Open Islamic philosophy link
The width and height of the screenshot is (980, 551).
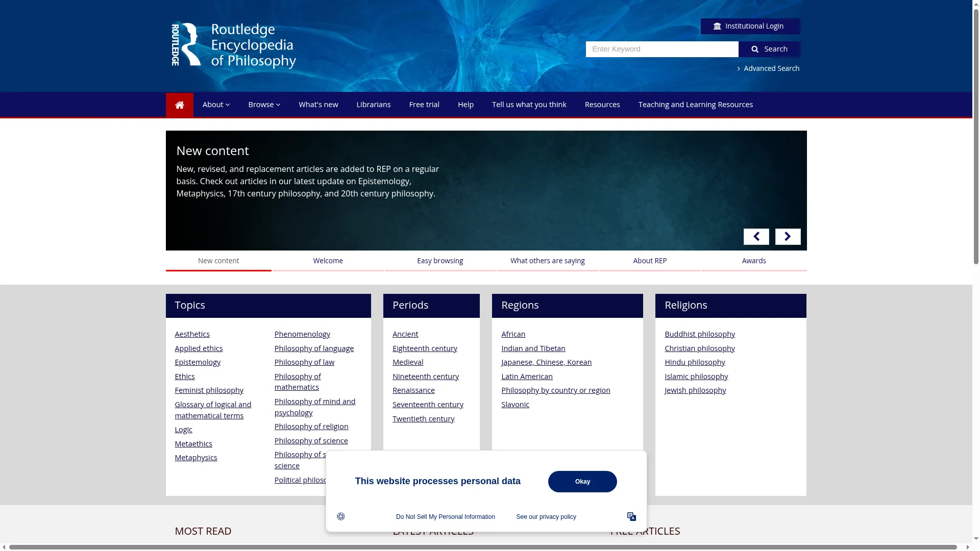696,377
